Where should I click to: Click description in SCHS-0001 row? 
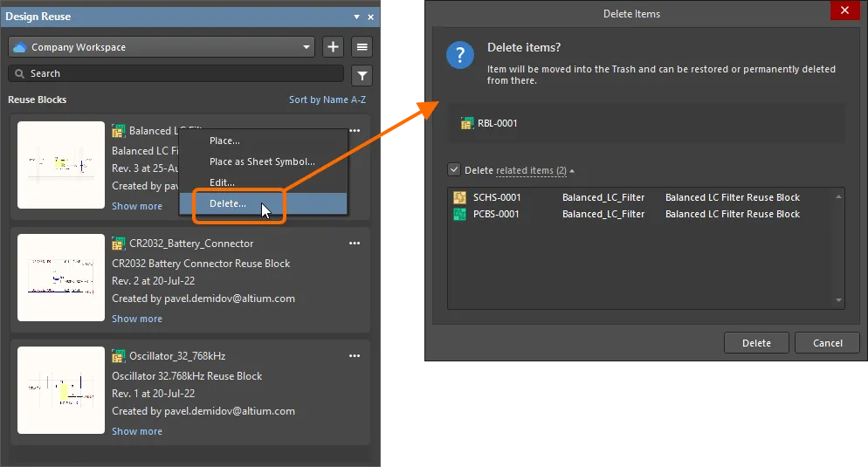(733, 197)
